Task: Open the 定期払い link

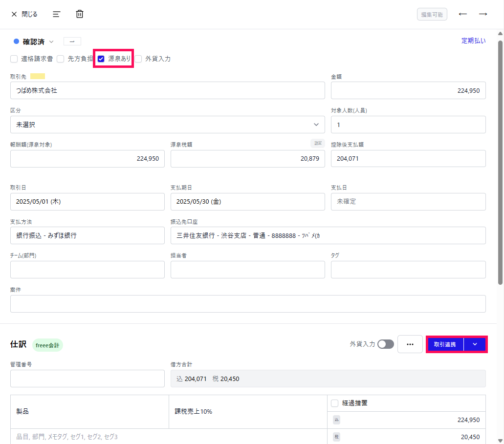Action: point(474,41)
